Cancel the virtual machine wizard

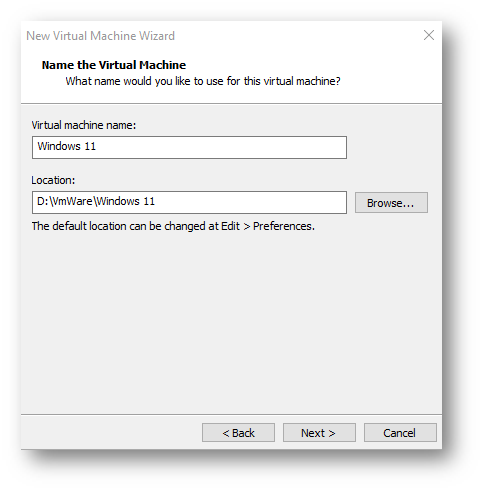[x=400, y=433]
